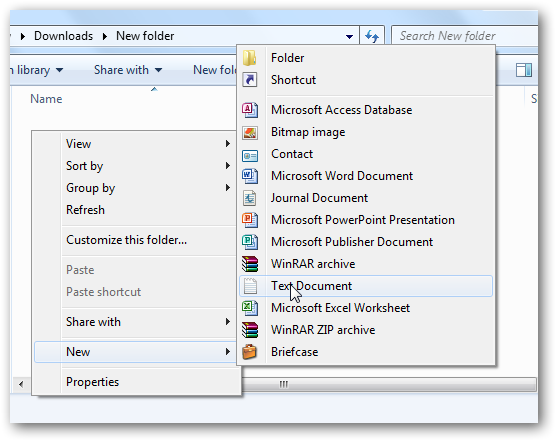Click the Folder icon in the New submenu
556x441 pixels.
coord(250,58)
